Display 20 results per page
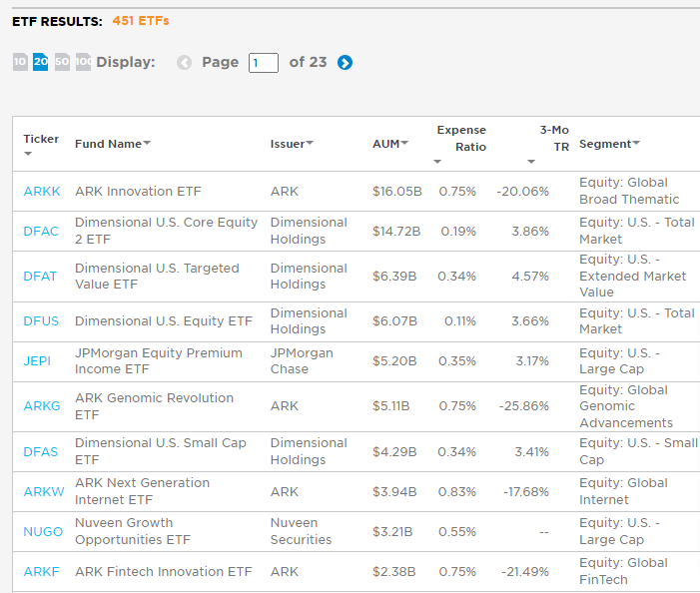This screenshot has height=593, width=700. (41, 62)
